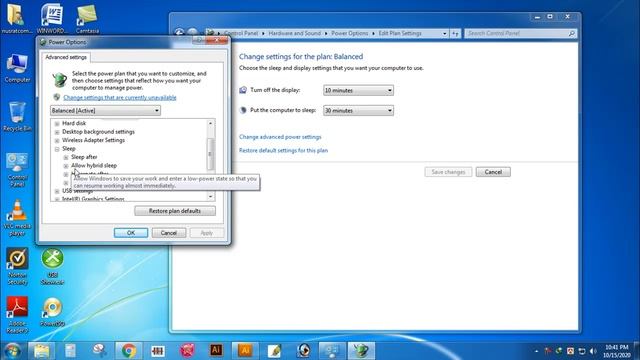Expand the Wireless Adapter Settings node
640x360 pixels.
tap(57, 141)
